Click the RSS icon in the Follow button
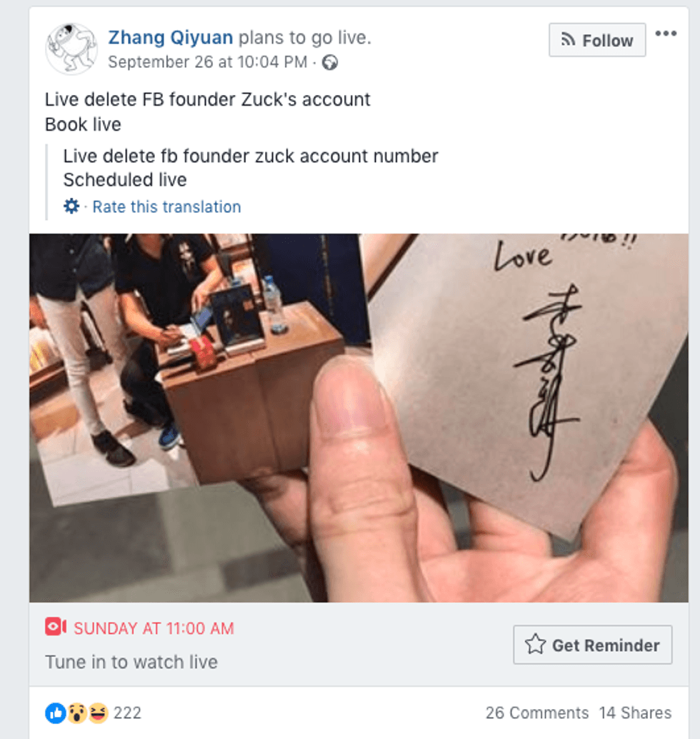 568,39
